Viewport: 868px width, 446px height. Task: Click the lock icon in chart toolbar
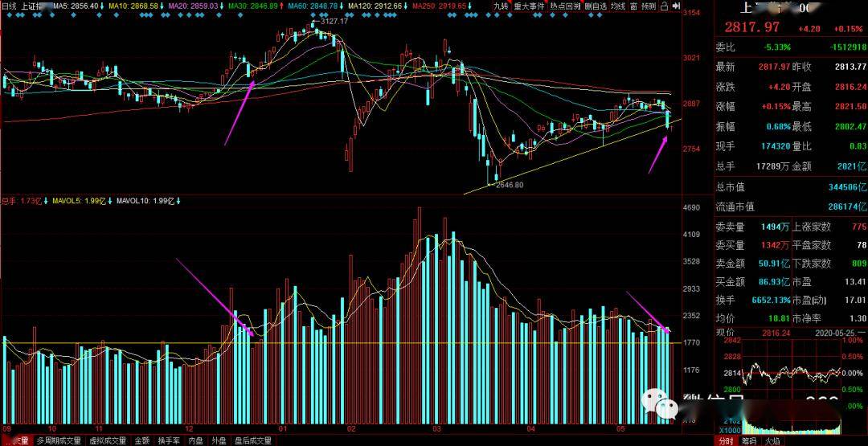click(665, 6)
